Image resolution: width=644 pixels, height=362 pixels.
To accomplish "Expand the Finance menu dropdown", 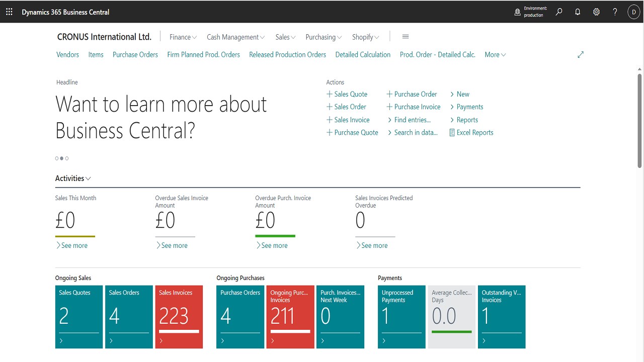I will point(183,37).
